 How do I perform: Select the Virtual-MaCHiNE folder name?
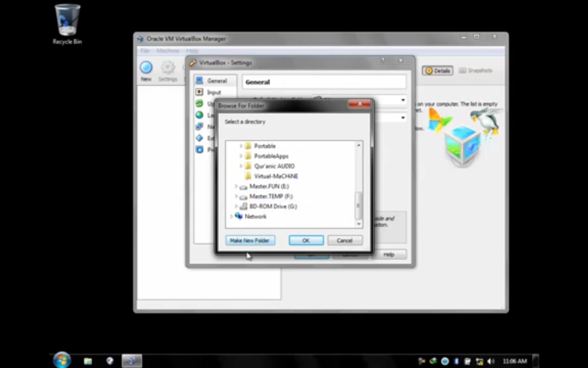point(276,176)
